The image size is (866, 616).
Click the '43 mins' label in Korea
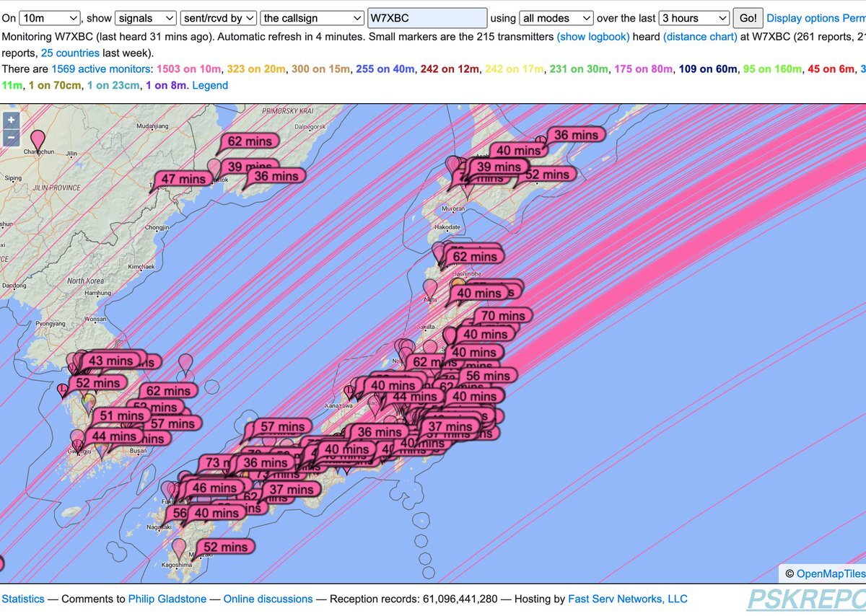tap(110, 361)
